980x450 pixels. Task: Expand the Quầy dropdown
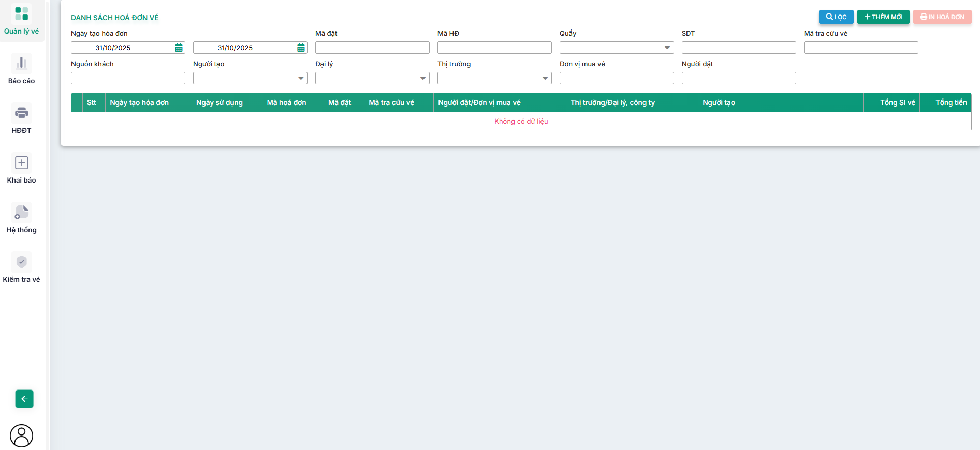point(667,48)
